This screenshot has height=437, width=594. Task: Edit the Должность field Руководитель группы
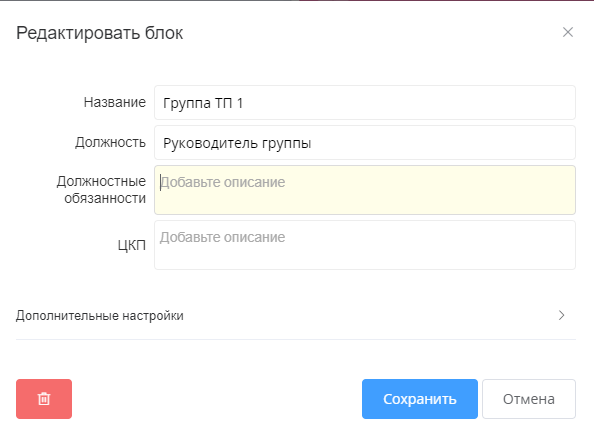coord(365,143)
